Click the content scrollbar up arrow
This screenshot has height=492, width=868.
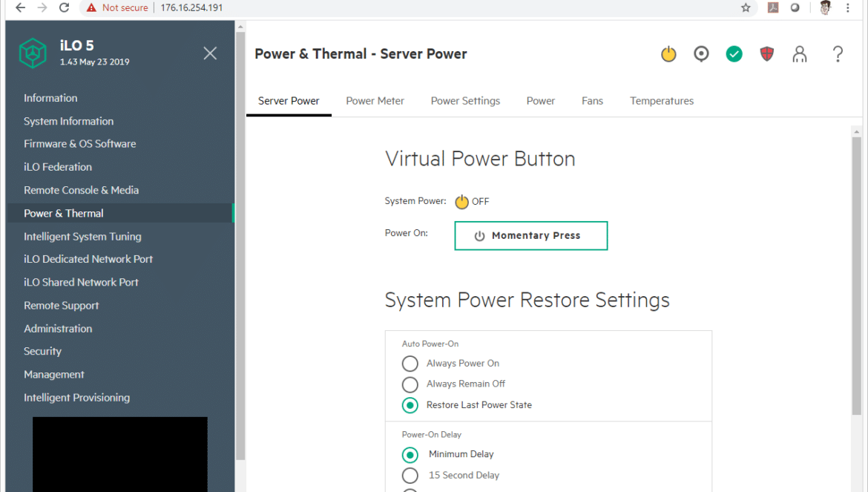coord(856,131)
